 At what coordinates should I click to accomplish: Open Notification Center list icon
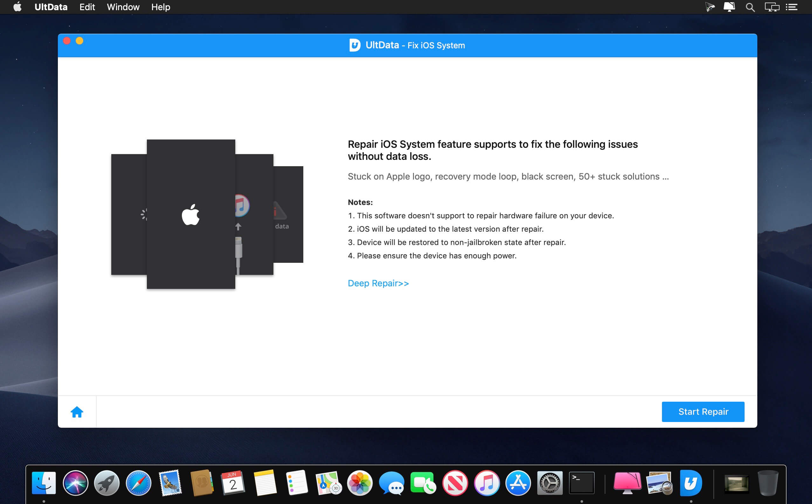point(792,7)
